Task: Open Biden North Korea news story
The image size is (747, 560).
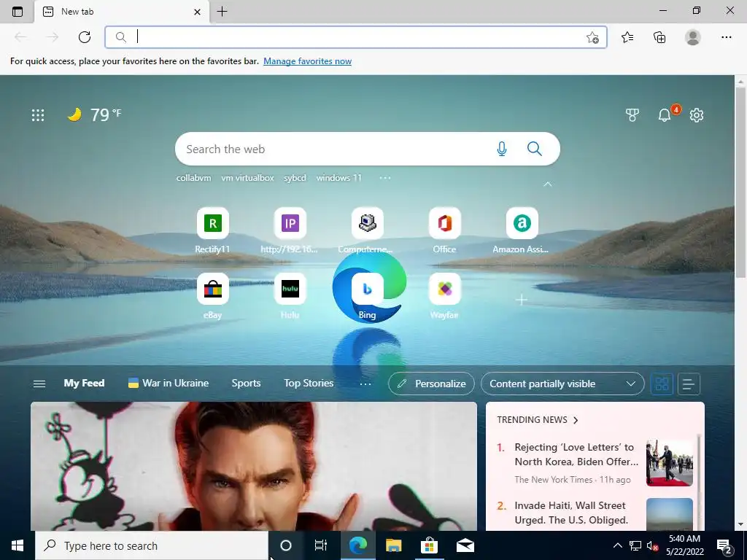Action: coord(576,454)
